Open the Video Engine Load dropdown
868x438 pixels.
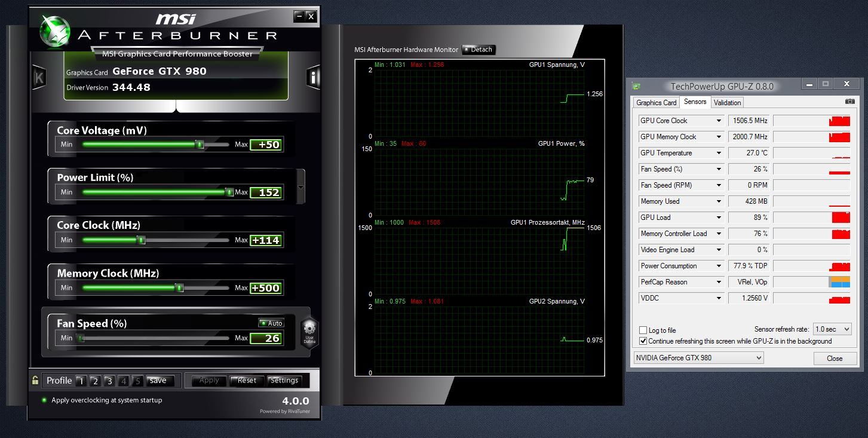pyautogui.click(x=719, y=250)
